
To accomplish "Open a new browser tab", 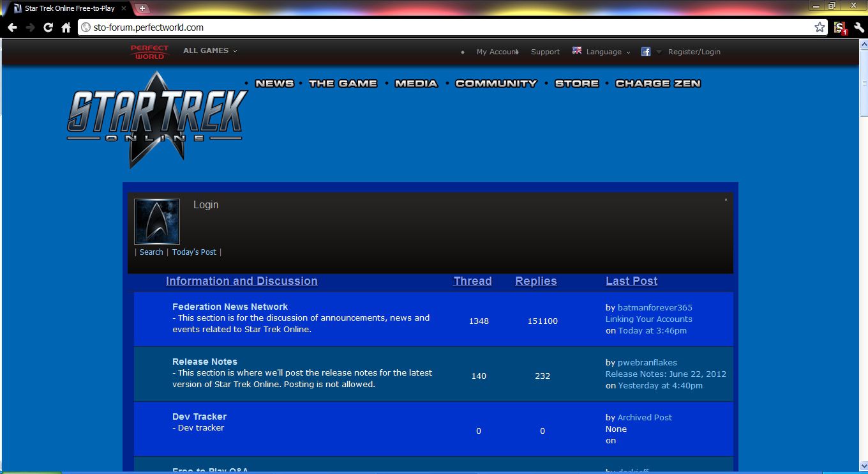I will pyautogui.click(x=142, y=8).
